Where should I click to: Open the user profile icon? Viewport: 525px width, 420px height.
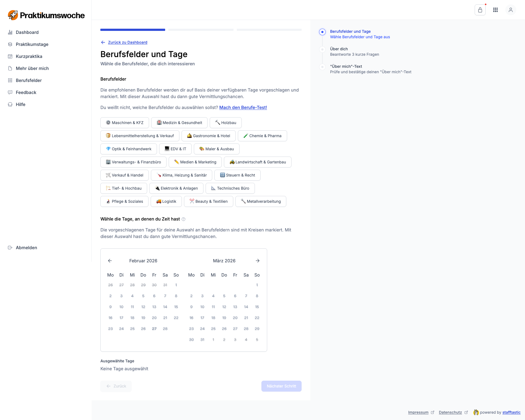[x=511, y=10]
